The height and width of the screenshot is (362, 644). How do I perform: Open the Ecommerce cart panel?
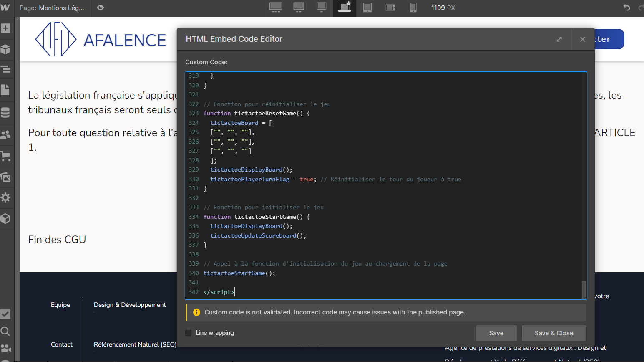coord(5,156)
